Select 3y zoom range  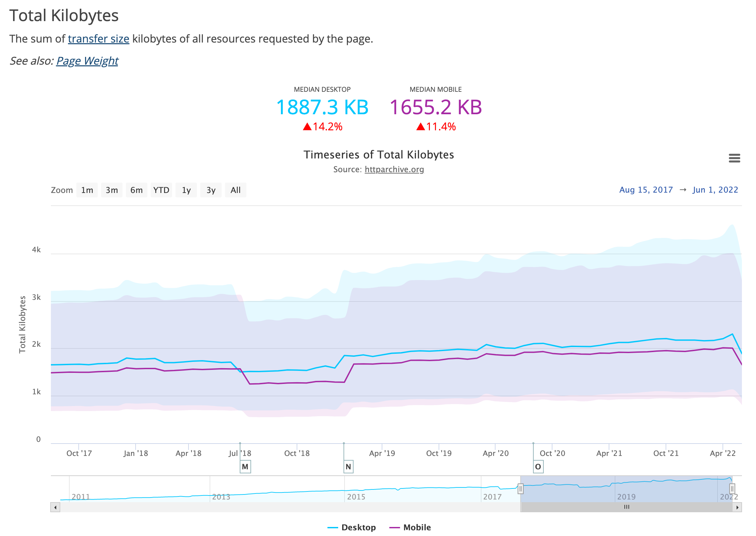click(x=211, y=190)
